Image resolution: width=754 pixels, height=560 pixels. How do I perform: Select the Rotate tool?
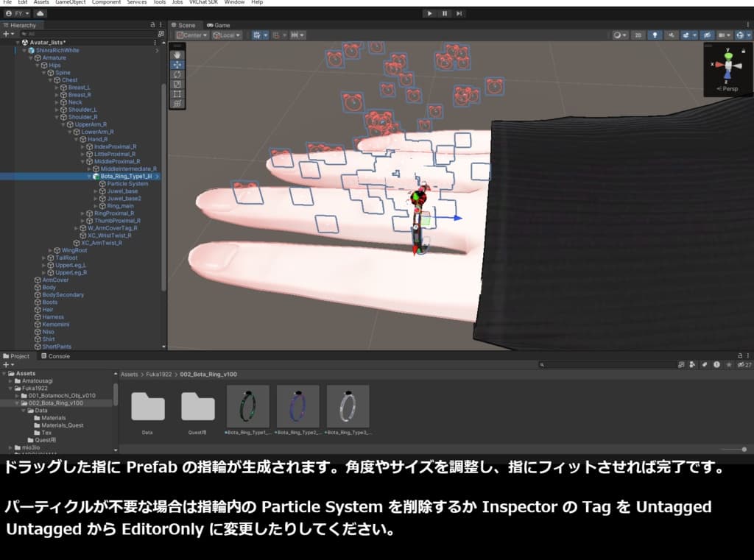[177, 74]
